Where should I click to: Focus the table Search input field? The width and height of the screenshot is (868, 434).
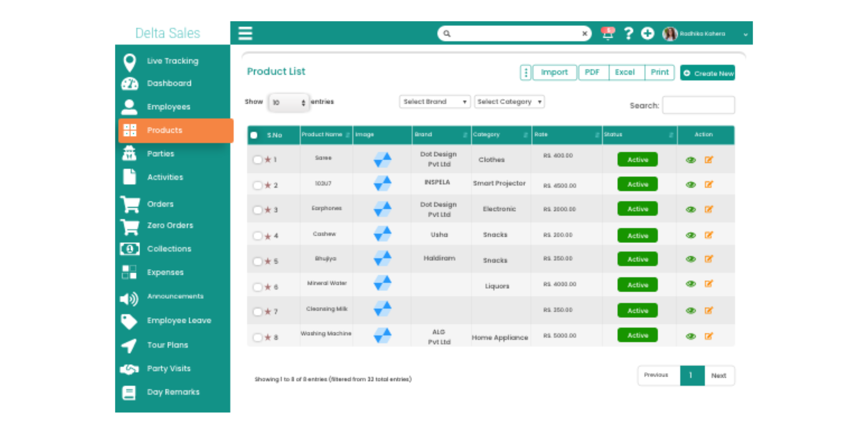(698, 105)
